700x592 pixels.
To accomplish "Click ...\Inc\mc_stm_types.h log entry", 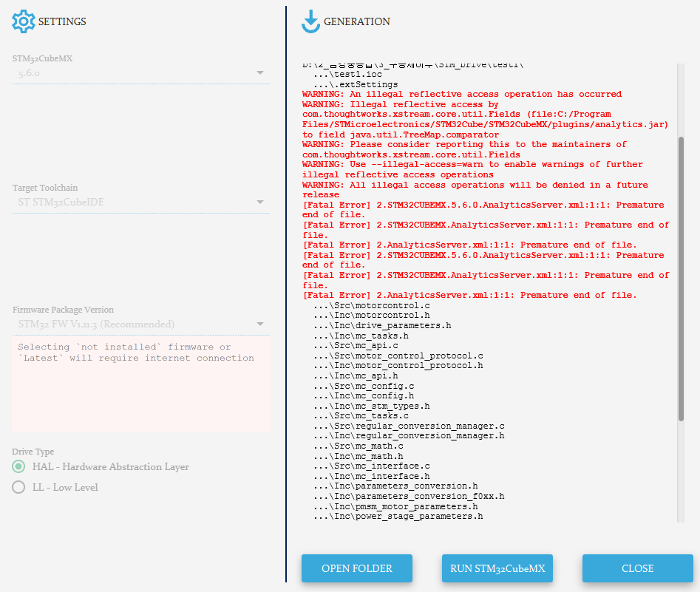I will 371,406.
